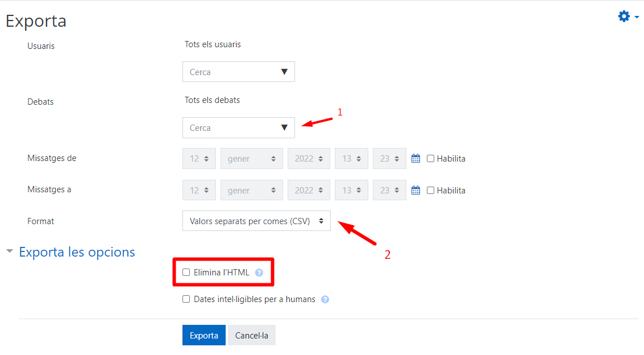This screenshot has height=355, width=644.
Task: Click Debats search dropdown arrow
Action: (284, 128)
